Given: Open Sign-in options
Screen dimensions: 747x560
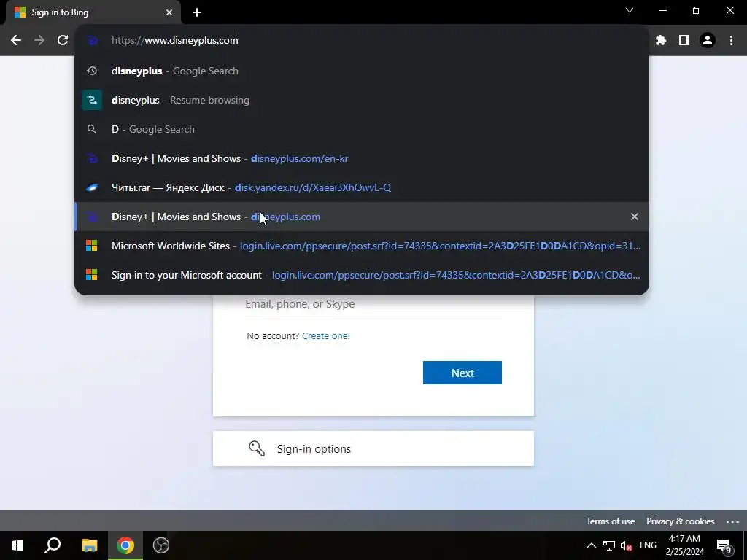Looking at the screenshot, I should tap(373, 448).
